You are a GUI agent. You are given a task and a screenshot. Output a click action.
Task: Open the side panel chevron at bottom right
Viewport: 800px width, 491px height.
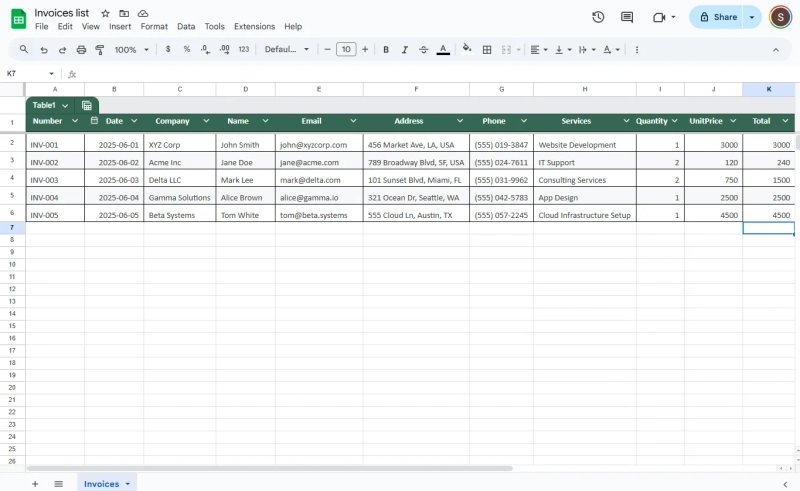click(x=785, y=484)
